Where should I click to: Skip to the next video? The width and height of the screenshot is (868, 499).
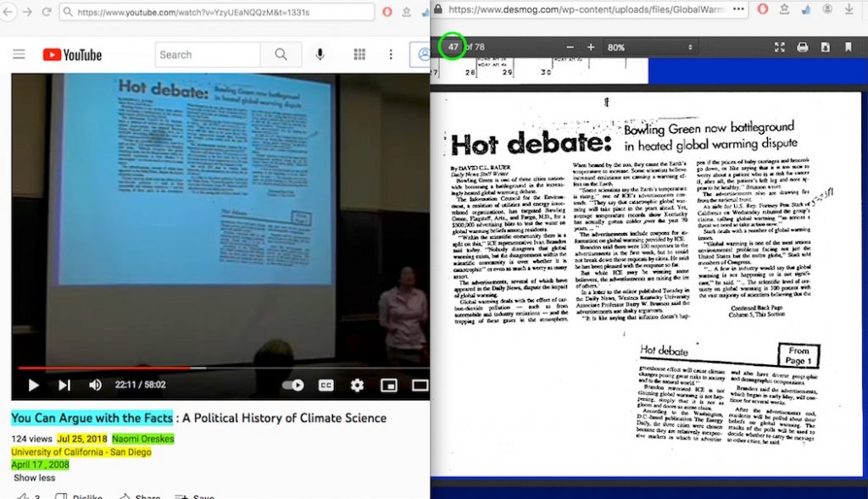click(64, 385)
